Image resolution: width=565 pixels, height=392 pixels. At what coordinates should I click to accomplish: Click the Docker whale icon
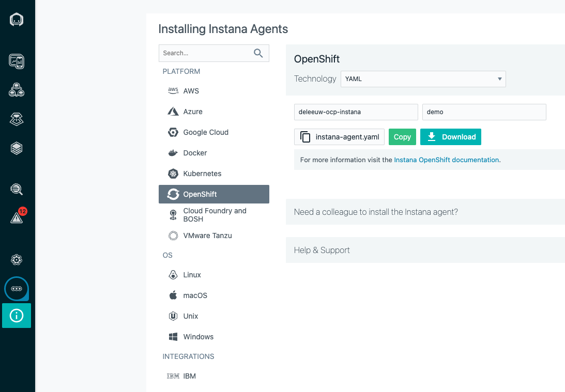[x=173, y=153]
